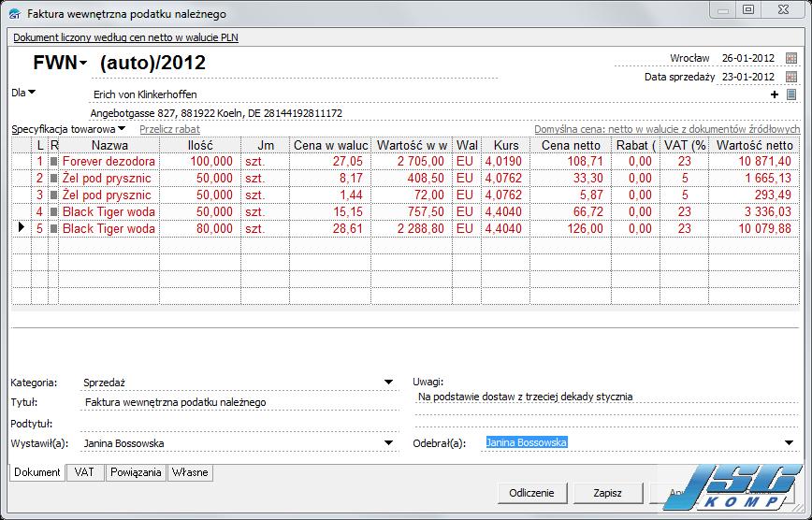Click net value 293,49 cell
812x520 pixels.
pyautogui.click(x=755, y=195)
